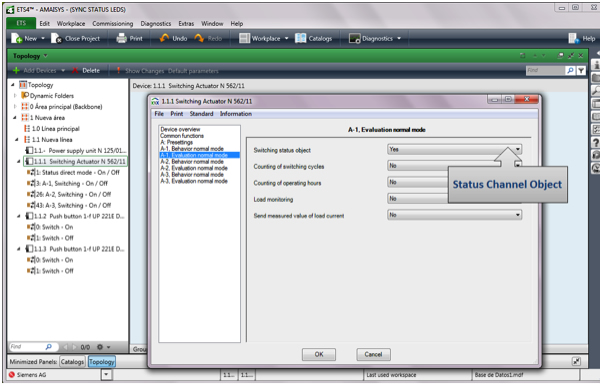Viewport: 600px width, 385px height.
Task: Click the OK button
Action: click(319, 354)
